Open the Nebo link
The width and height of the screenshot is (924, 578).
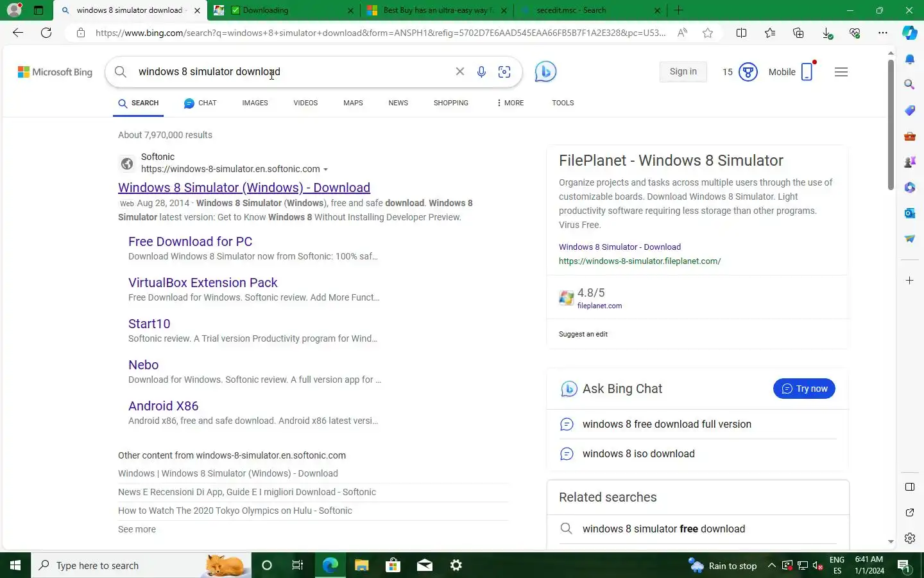pyautogui.click(x=143, y=365)
